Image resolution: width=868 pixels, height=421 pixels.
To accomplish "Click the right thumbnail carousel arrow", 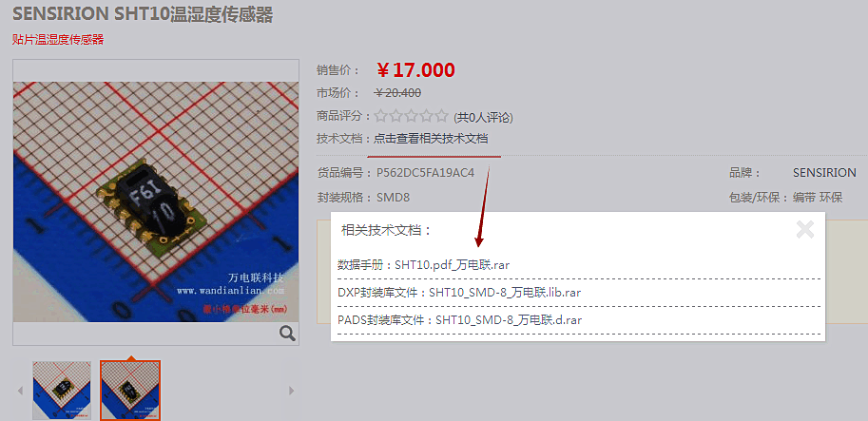I will tap(291, 391).
